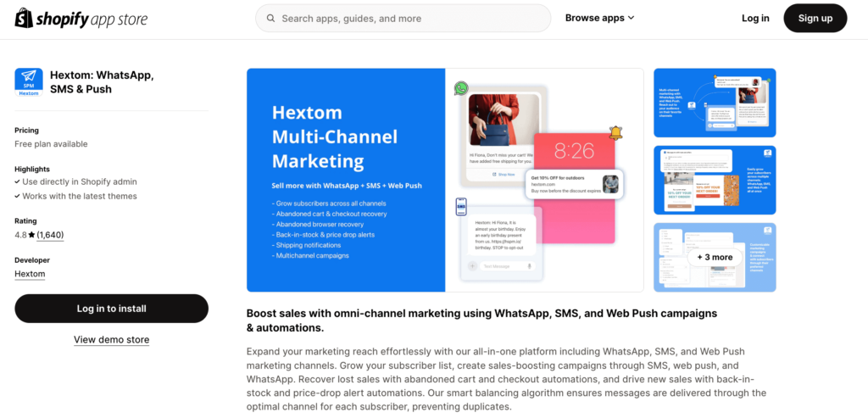Select the Free plan available text
868x418 pixels.
tap(51, 144)
